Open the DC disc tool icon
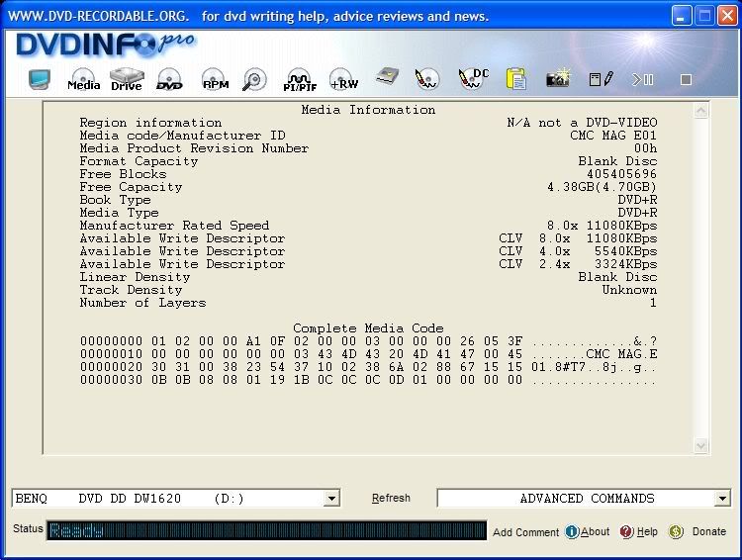Viewport: 742px width, 560px height. pyautogui.click(x=473, y=79)
